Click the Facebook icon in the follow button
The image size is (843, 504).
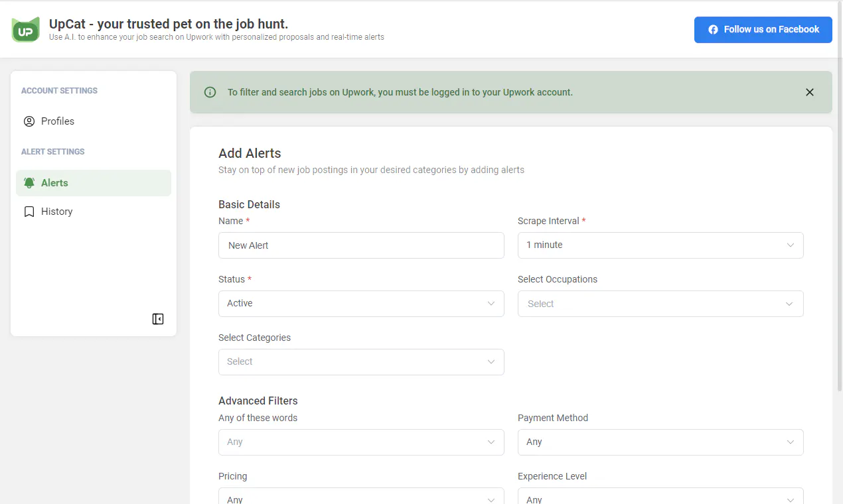[713, 30]
